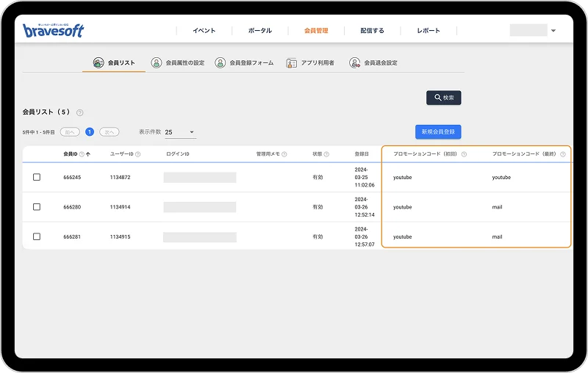Image resolution: width=588 pixels, height=373 pixels.
Task: Click the 会員退会設定 icon
Action: tap(354, 63)
